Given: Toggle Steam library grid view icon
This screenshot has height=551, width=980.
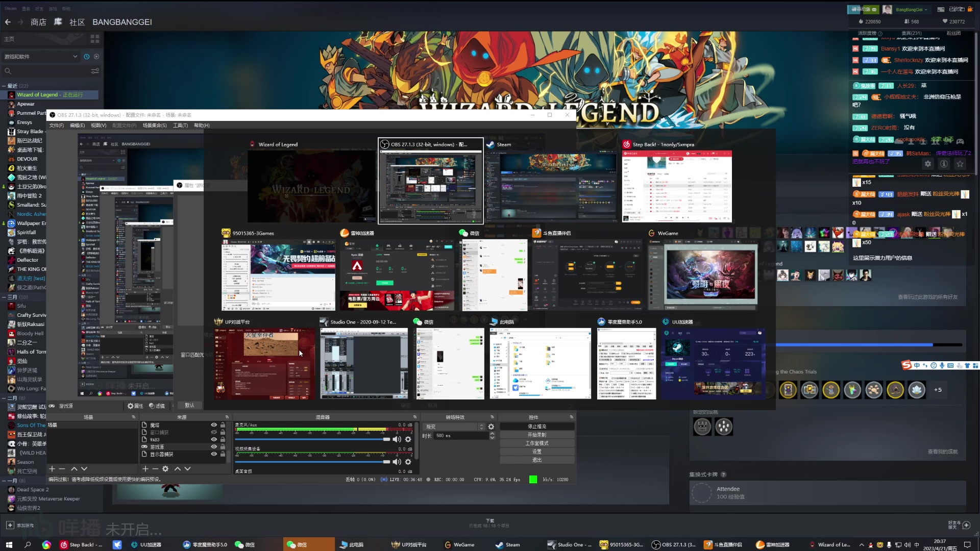Looking at the screenshot, I should tap(95, 39).
